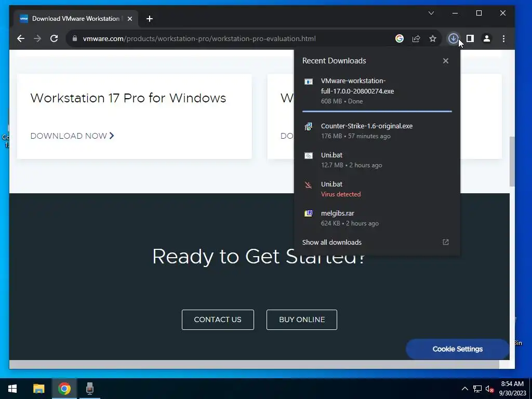Viewport: 532px width, 399px height.
Task: Click the chevron after DOWNLOAD NOW
Action: click(x=112, y=136)
